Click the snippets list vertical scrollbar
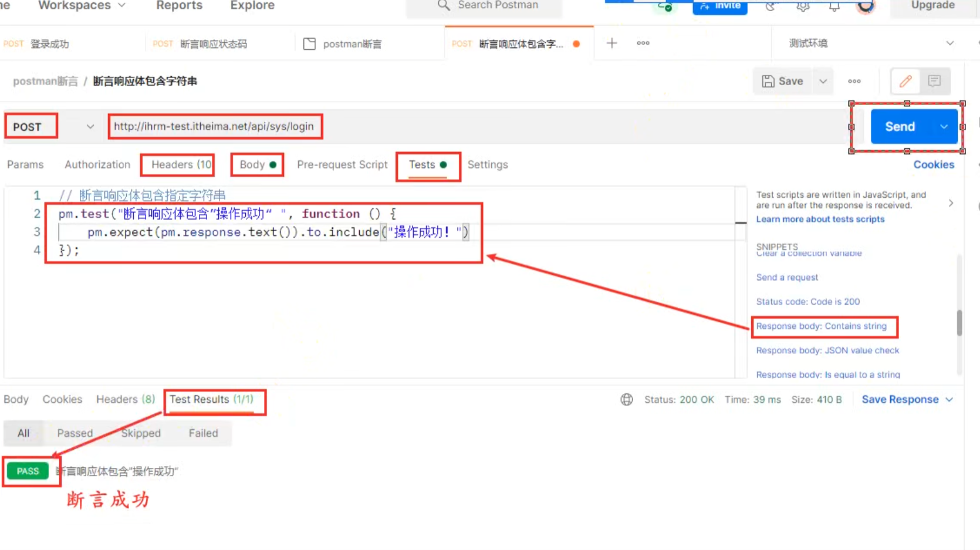 [x=959, y=323]
